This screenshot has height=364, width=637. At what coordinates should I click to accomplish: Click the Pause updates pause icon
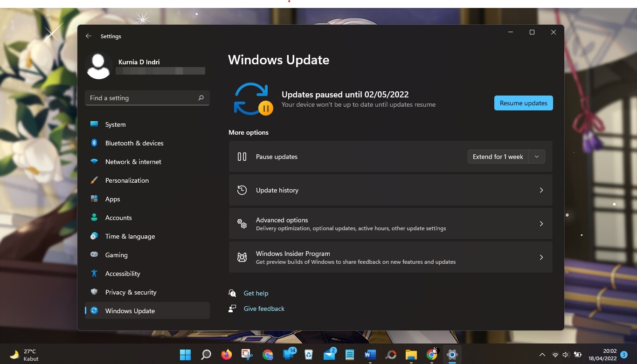coord(242,157)
